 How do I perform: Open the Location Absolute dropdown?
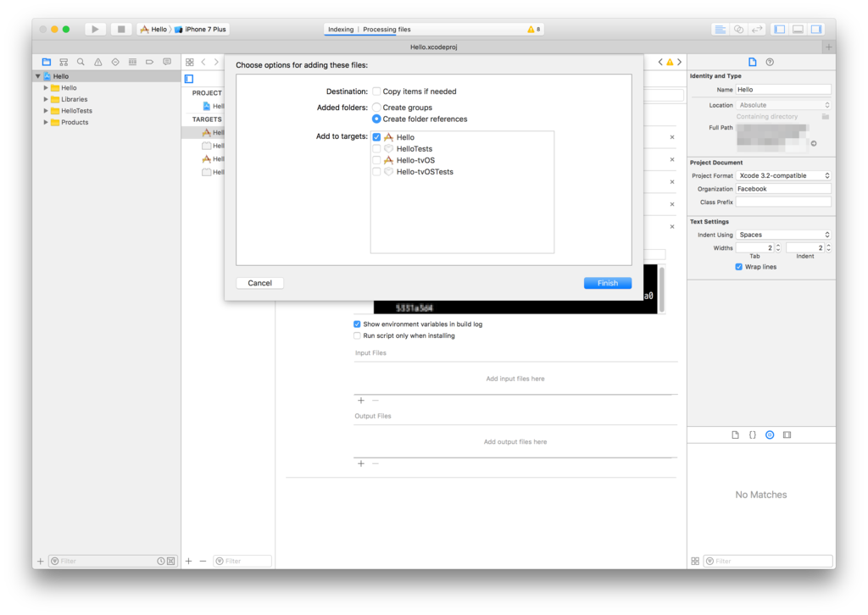[783, 105]
